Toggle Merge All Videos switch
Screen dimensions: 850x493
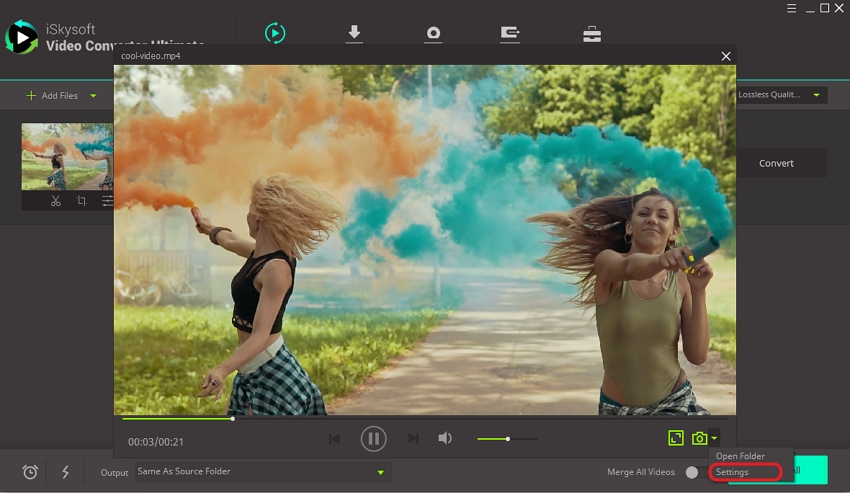click(691, 472)
